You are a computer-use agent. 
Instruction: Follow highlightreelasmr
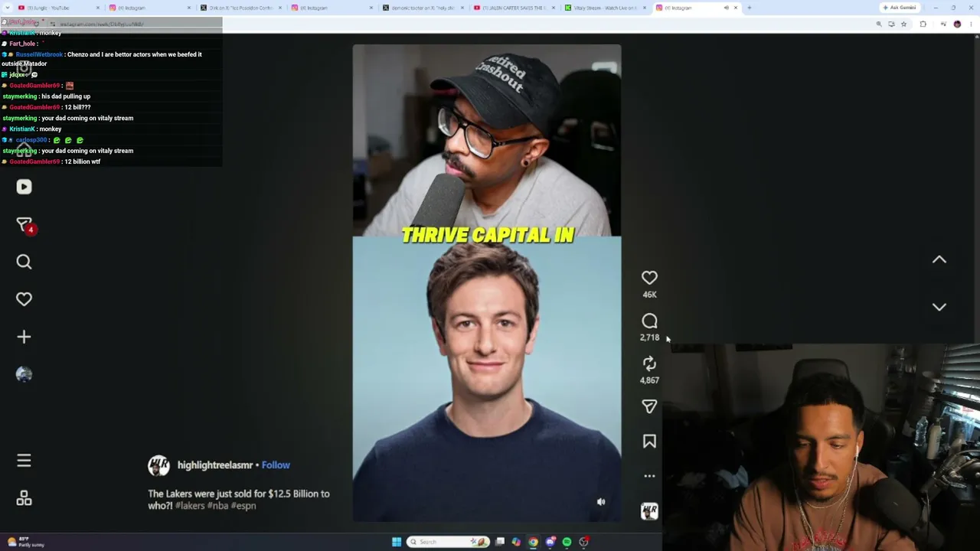pyautogui.click(x=276, y=465)
